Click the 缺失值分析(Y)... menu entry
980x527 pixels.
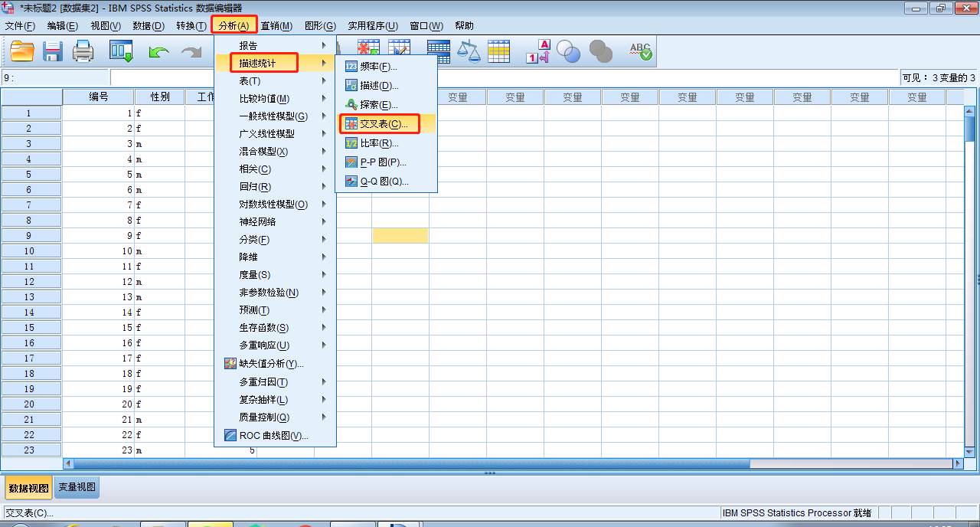(271, 364)
